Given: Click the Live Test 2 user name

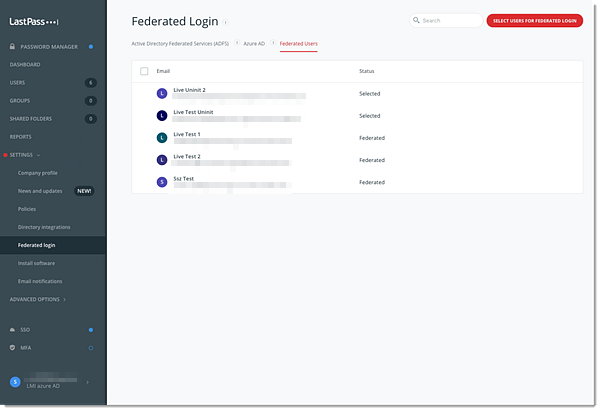Looking at the screenshot, I should tap(187, 157).
